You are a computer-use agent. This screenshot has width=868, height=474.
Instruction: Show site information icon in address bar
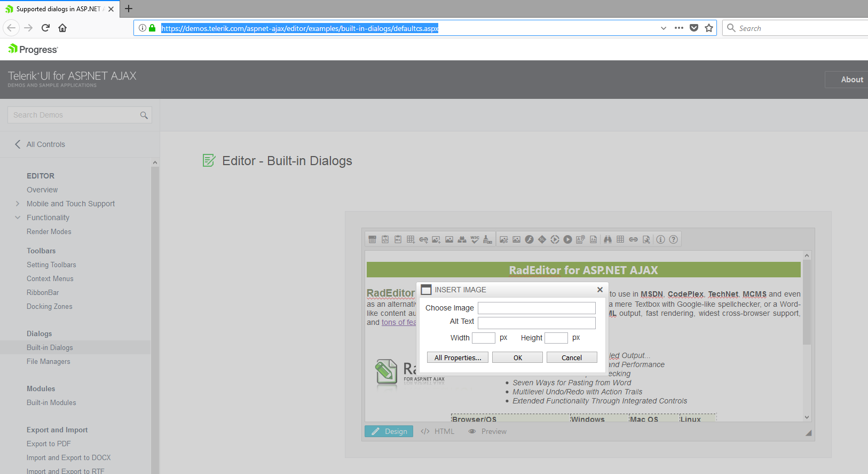pos(143,28)
